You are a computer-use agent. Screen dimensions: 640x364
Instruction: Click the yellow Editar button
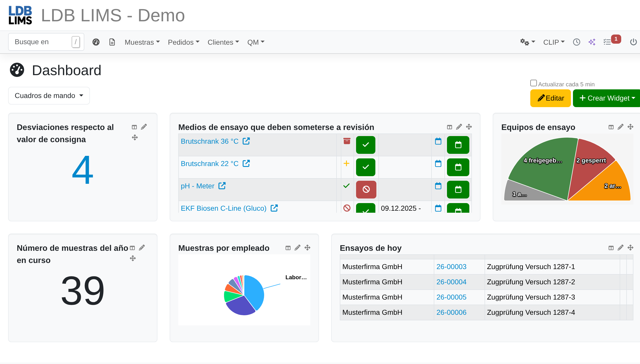[x=550, y=98]
